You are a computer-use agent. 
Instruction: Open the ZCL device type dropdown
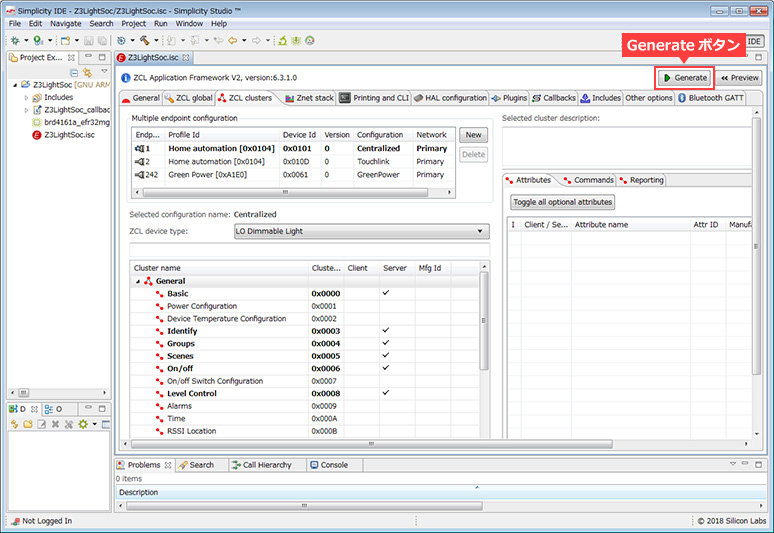480,231
